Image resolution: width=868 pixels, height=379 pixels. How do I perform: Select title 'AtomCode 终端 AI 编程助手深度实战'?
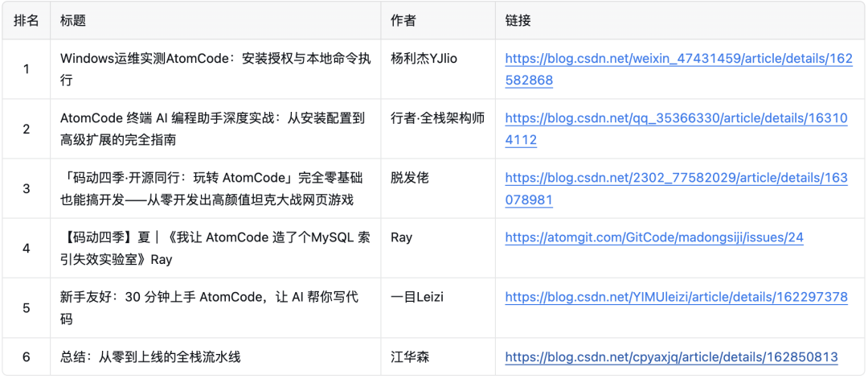coord(212,129)
